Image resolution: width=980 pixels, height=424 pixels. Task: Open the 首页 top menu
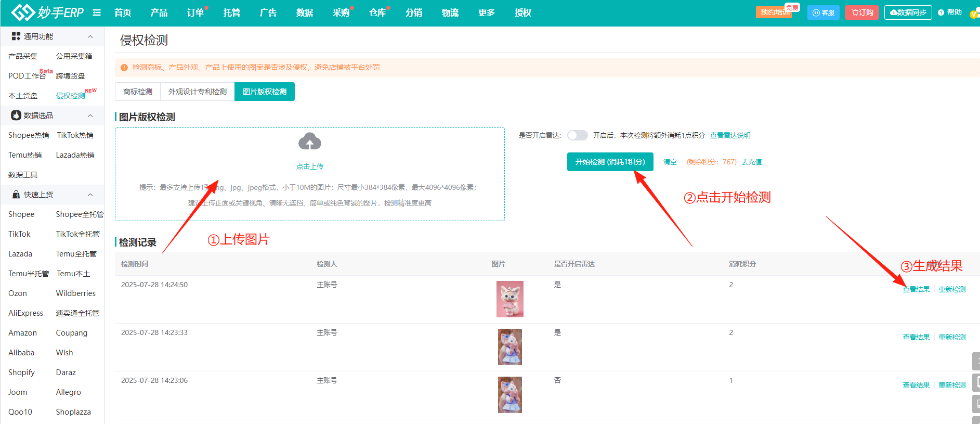click(123, 12)
